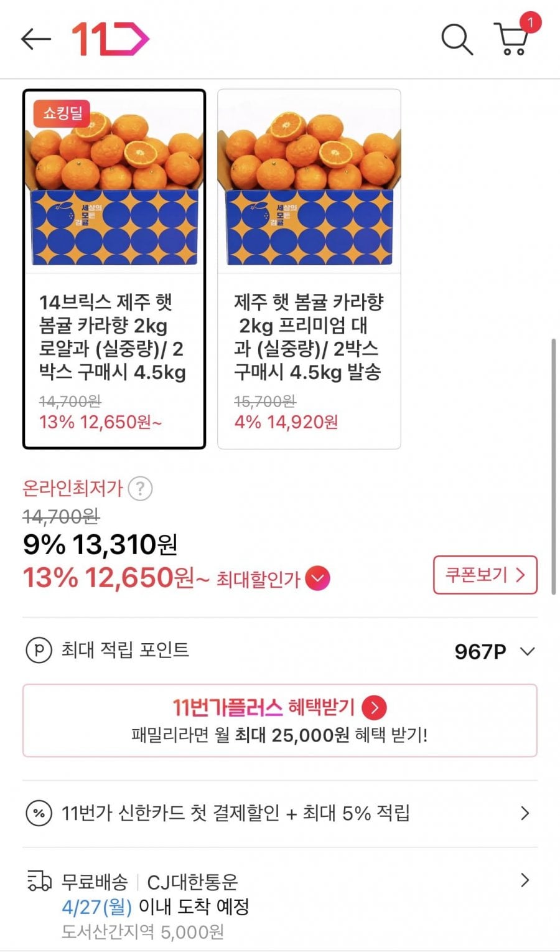Click the 쿠폰보기 button

pos(485,575)
